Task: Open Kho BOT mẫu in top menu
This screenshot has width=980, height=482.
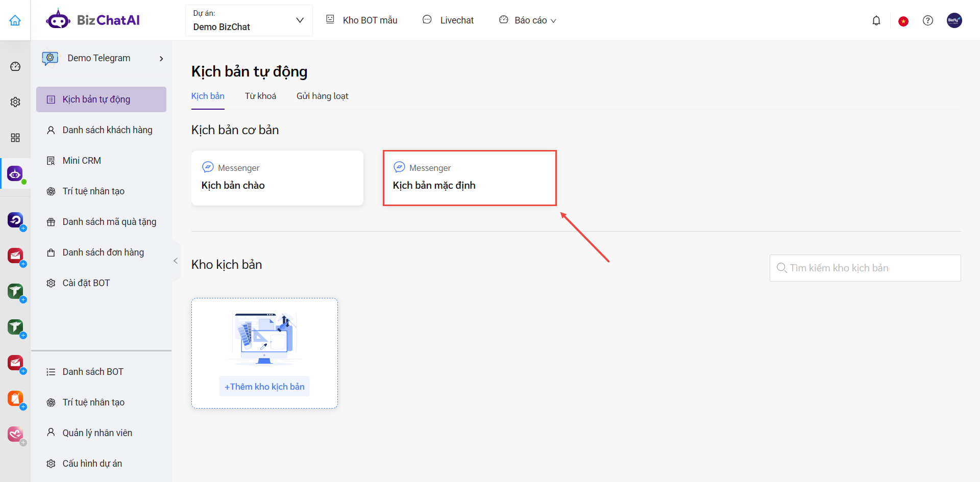Action: (x=370, y=20)
